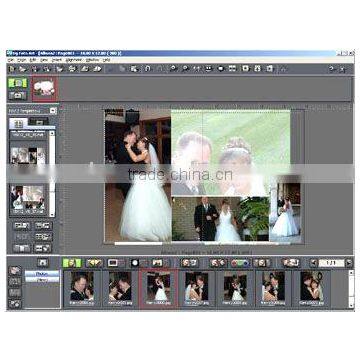Select the Photos tab in bottom-left panel

coord(42,274)
